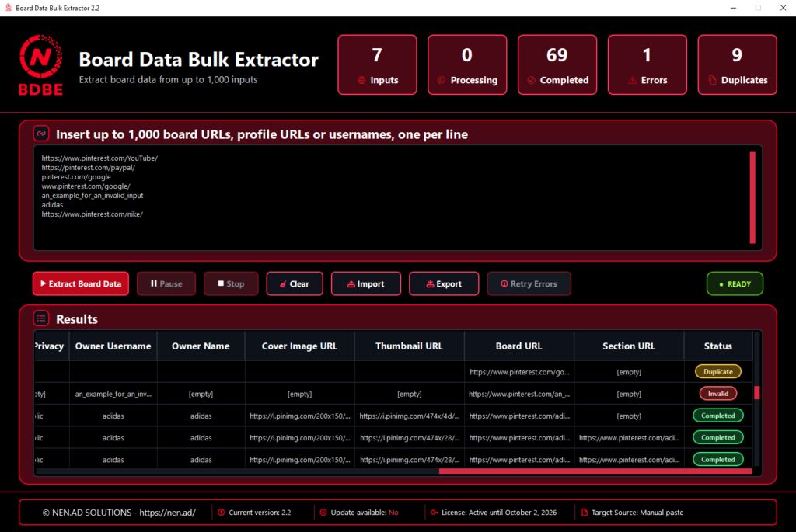Click the list icon next to Results
This screenshot has width=796, height=532.
coord(41,318)
